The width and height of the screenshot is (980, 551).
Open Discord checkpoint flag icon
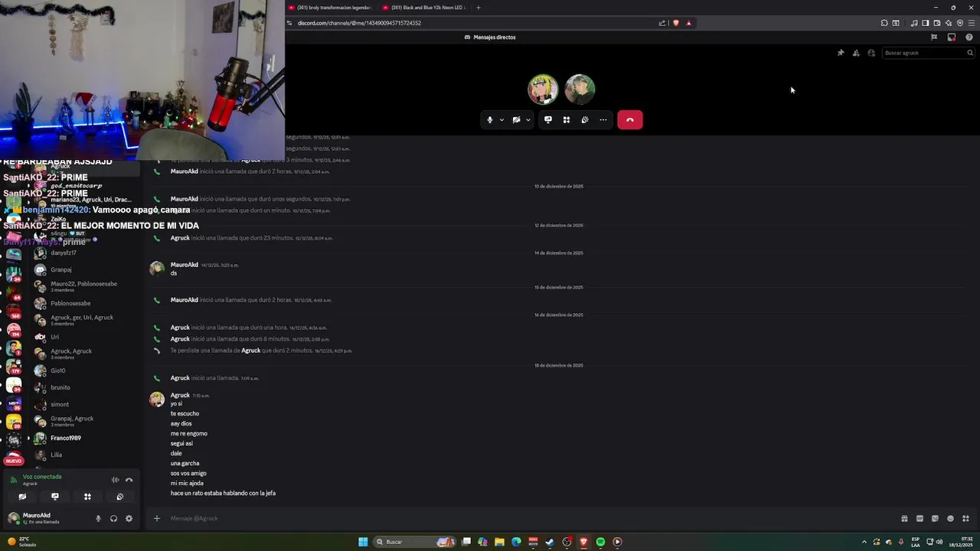tap(934, 37)
